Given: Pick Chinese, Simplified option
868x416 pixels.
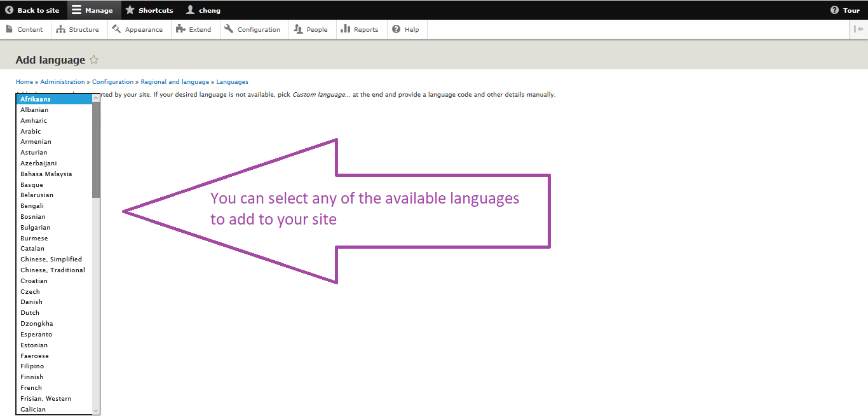Looking at the screenshot, I should (x=54, y=260).
